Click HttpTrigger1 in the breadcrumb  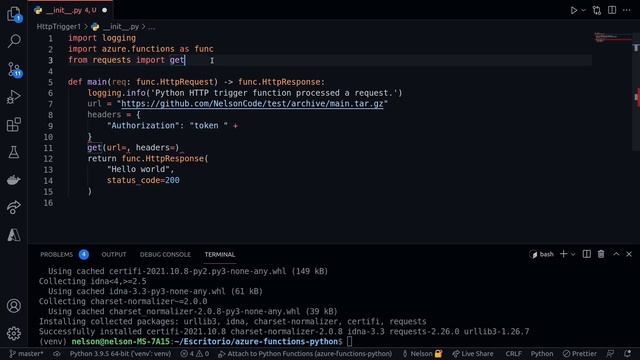(59, 27)
